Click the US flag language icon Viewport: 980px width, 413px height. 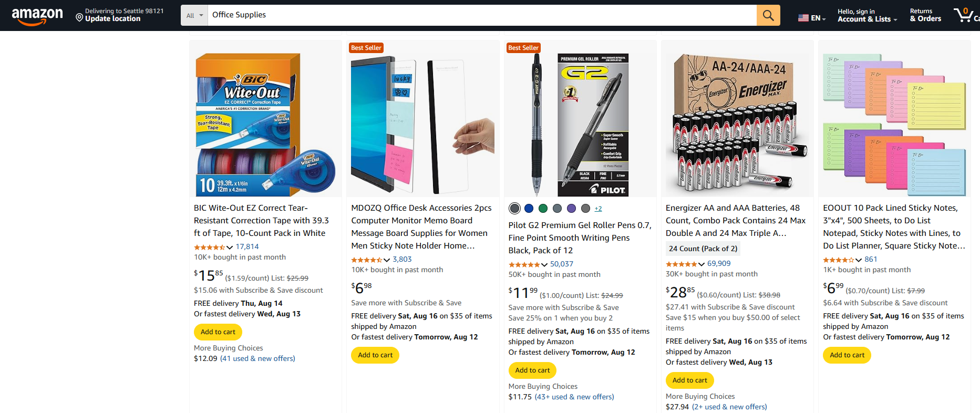pyautogui.click(x=803, y=17)
